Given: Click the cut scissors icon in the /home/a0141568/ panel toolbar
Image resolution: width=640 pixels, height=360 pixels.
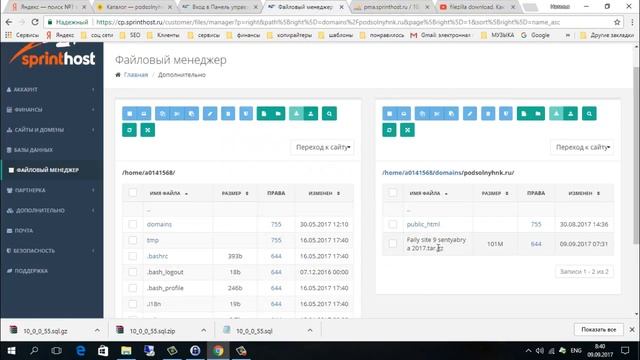Looking at the screenshot, I should pyautogui.click(x=177, y=113).
